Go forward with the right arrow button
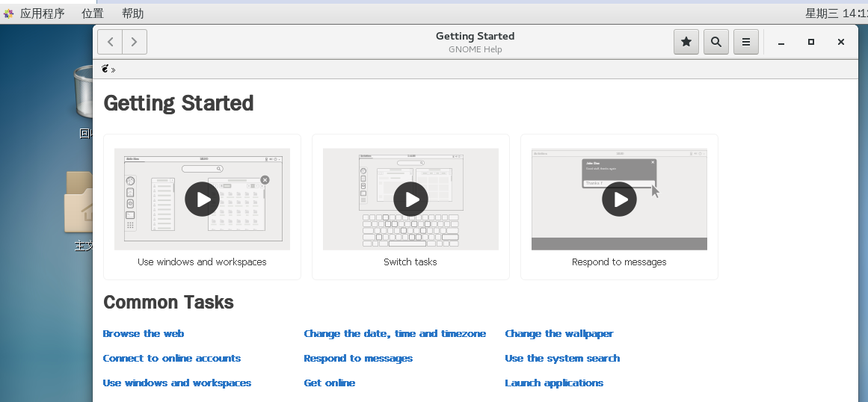Screen dimensions: 868x402 (x=135, y=42)
